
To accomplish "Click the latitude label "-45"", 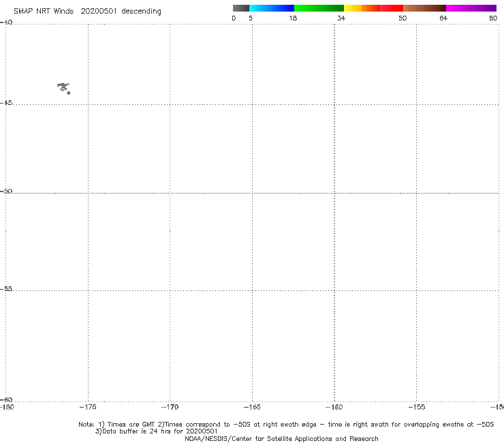I will pos(6,103).
